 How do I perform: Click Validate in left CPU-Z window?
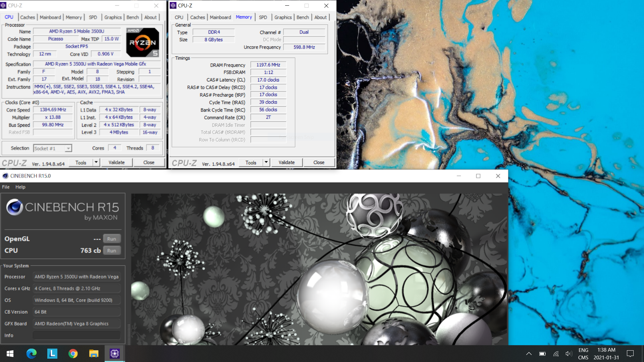coord(116,163)
